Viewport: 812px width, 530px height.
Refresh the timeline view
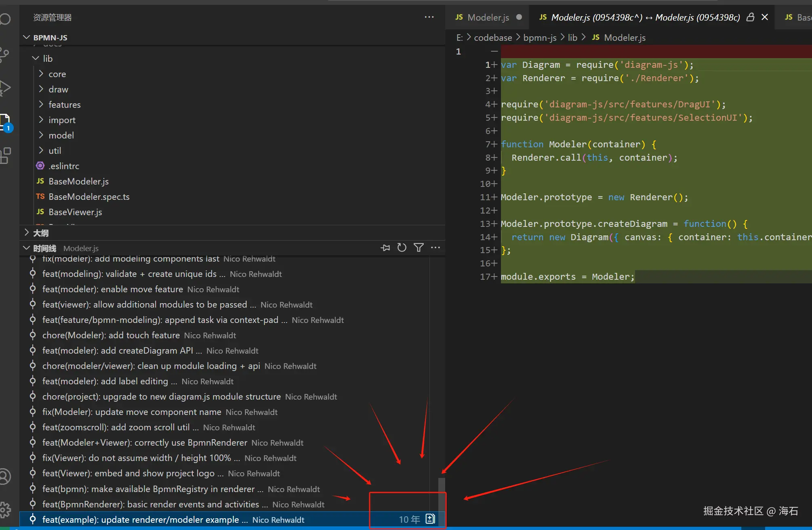402,248
